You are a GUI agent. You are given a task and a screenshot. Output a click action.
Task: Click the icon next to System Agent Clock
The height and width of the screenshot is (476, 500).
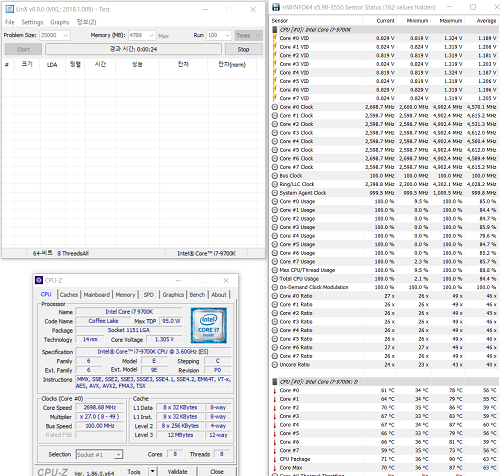click(275, 193)
